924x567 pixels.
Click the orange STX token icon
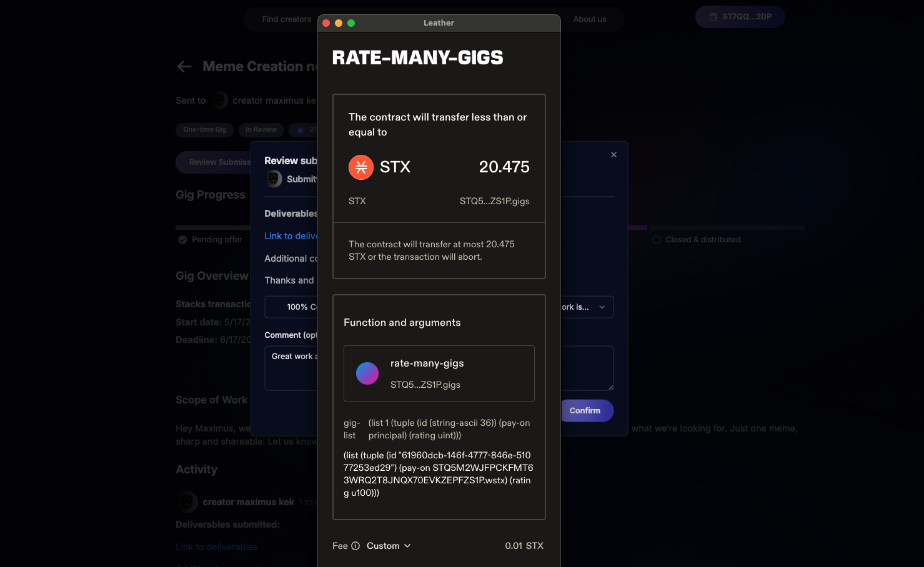click(360, 167)
